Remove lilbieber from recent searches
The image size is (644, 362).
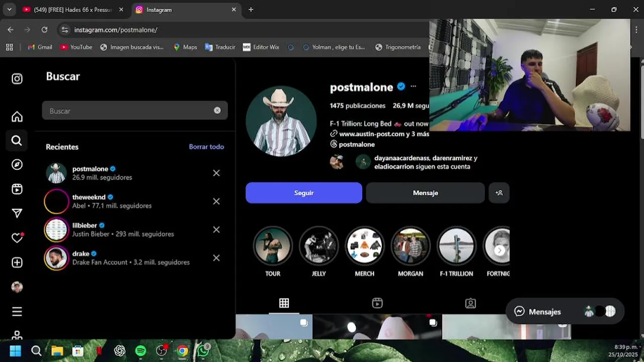pyautogui.click(x=216, y=230)
